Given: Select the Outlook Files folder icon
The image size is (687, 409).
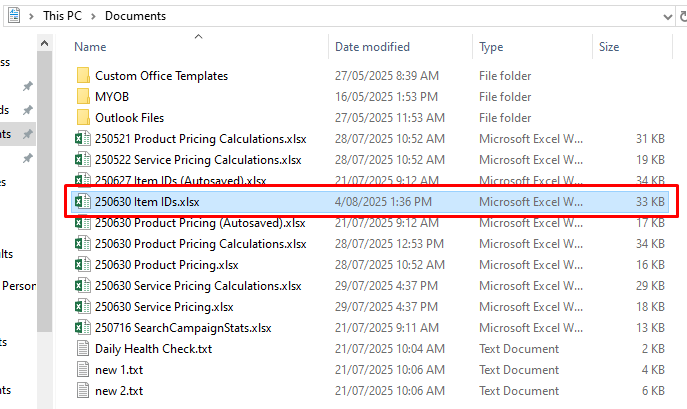Looking at the screenshot, I should click(83, 117).
